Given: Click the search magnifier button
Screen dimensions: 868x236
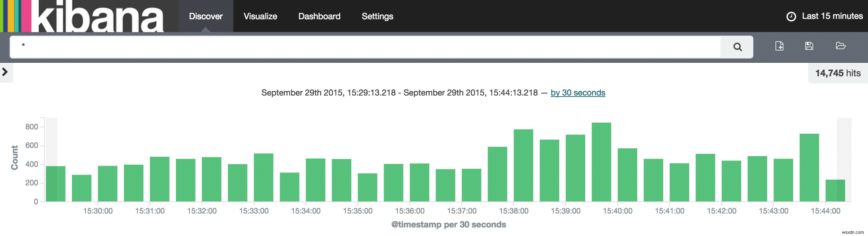Looking at the screenshot, I should point(737,47).
